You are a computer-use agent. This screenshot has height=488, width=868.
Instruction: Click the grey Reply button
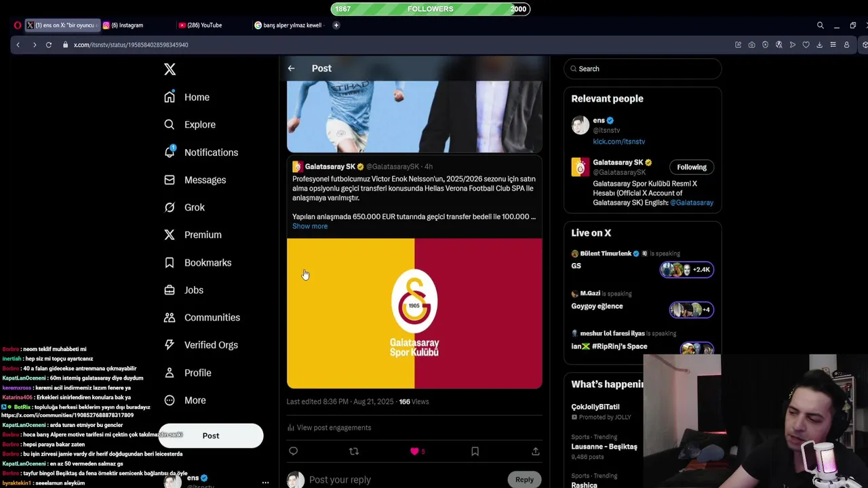(524, 479)
